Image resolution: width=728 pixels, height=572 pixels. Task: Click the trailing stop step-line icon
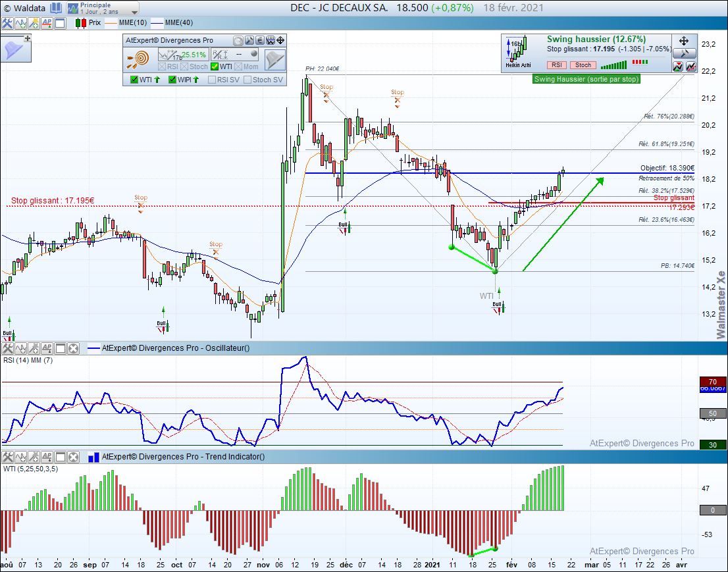[x=691, y=67]
